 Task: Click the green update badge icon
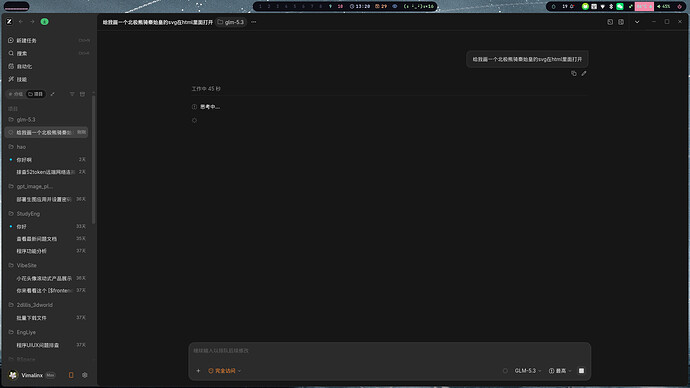[44, 22]
